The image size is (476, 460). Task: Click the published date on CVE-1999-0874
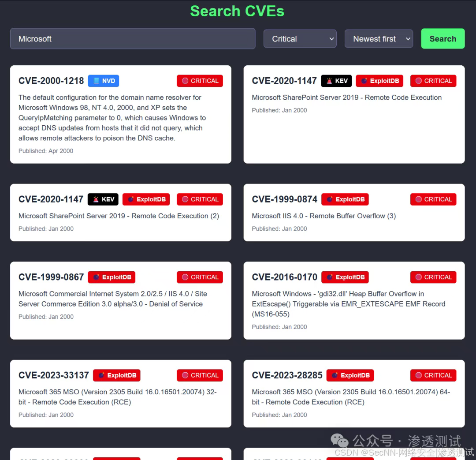tap(279, 229)
